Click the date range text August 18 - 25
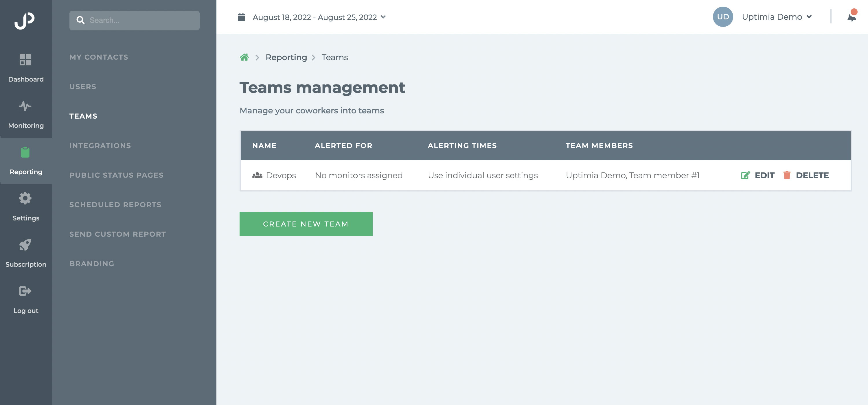 coord(315,17)
